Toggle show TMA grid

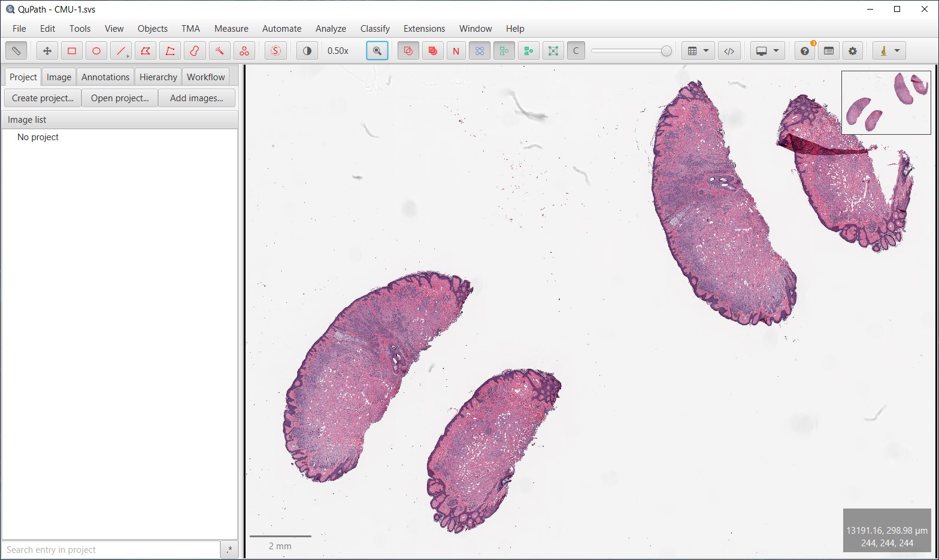(x=480, y=51)
